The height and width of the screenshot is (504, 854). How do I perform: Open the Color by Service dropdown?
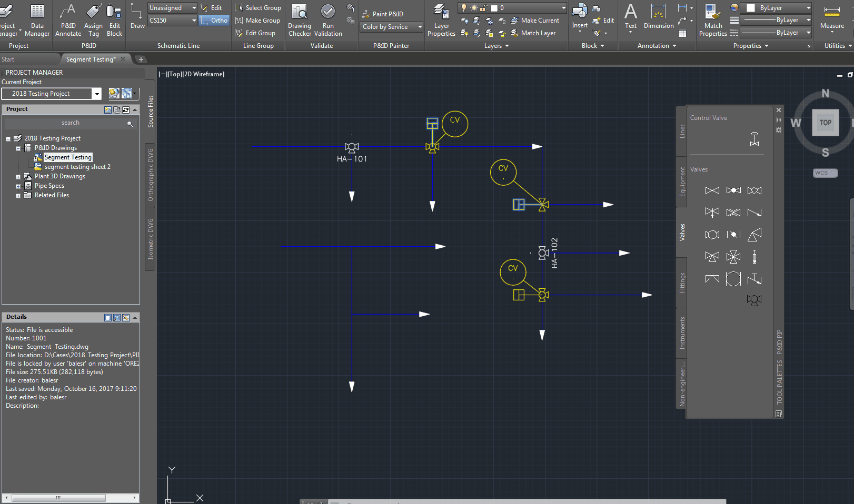420,27
